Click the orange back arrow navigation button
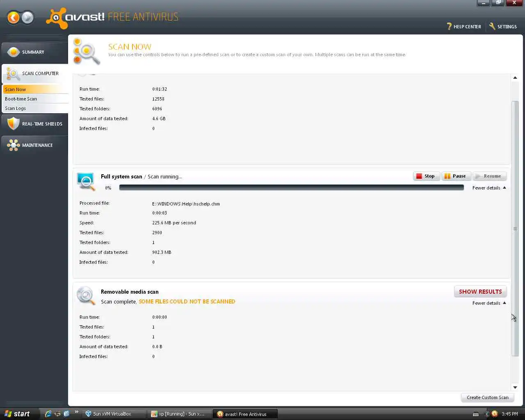Image resolution: width=525 pixels, height=420 pixels. click(x=14, y=17)
